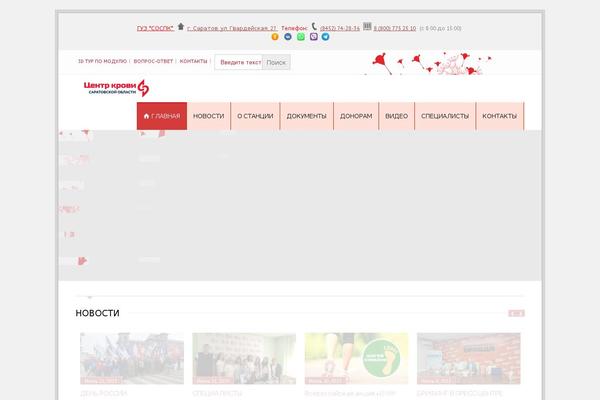Open the news thumbnail with orange press-center wall
Viewport: 600px width, 400px height.
click(468, 358)
